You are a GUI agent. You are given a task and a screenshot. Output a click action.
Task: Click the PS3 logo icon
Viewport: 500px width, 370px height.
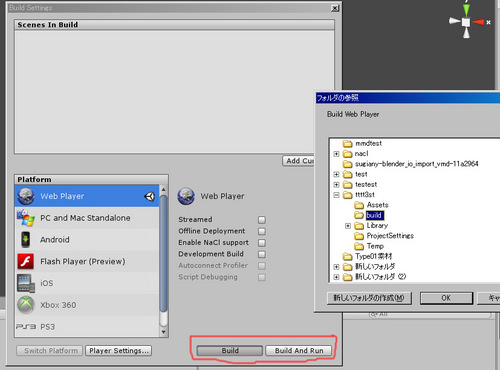(26, 327)
